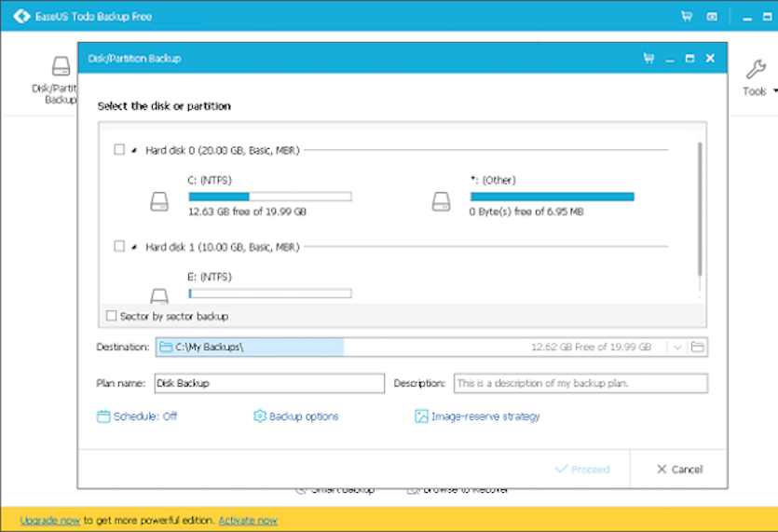Open the Destination path dropdown arrow
Screen dimensions: 778x532
pyautogui.click(x=677, y=348)
